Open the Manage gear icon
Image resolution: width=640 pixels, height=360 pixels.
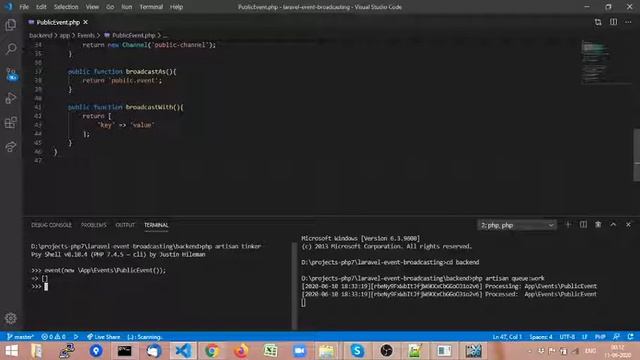pyautogui.click(x=11, y=318)
